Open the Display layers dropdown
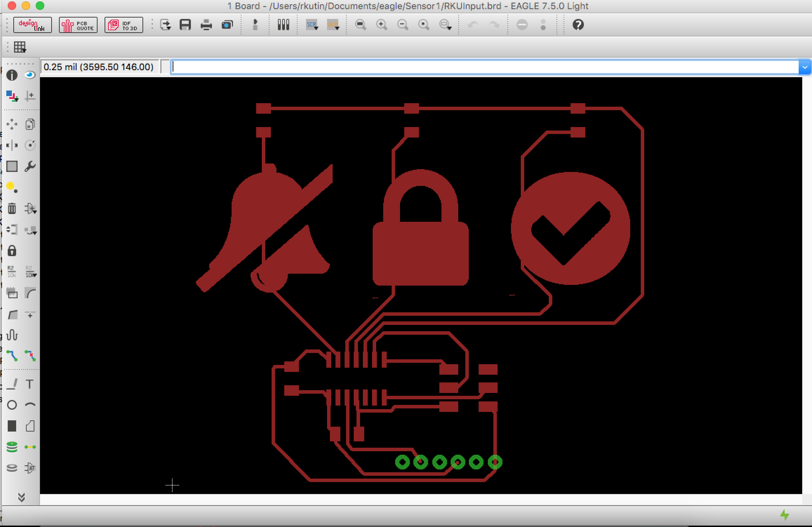Viewport: 812px width, 527px height. (12, 96)
